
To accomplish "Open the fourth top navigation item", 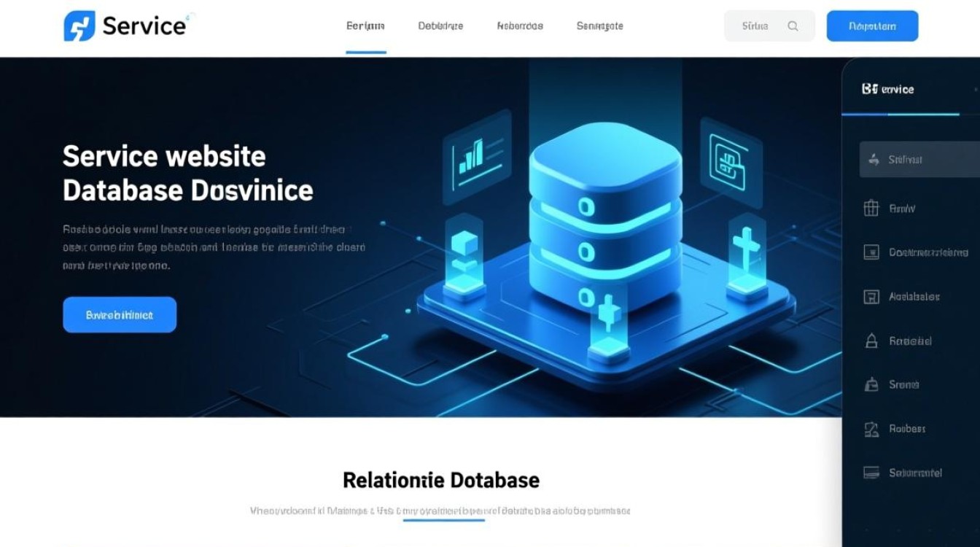I will point(599,26).
